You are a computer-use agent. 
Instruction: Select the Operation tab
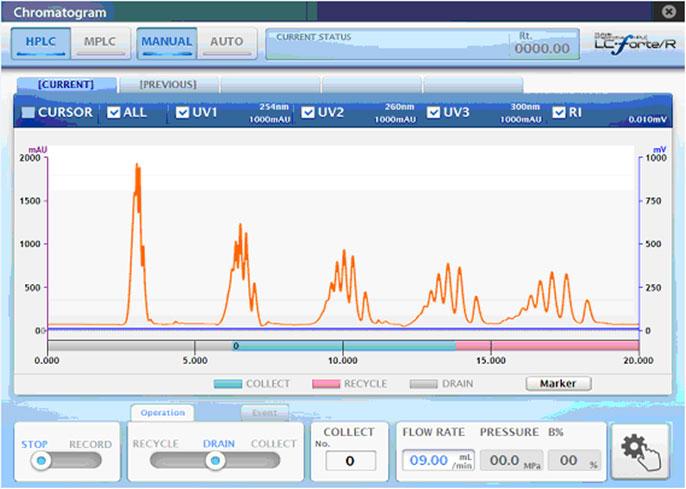(x=162, y=412)
